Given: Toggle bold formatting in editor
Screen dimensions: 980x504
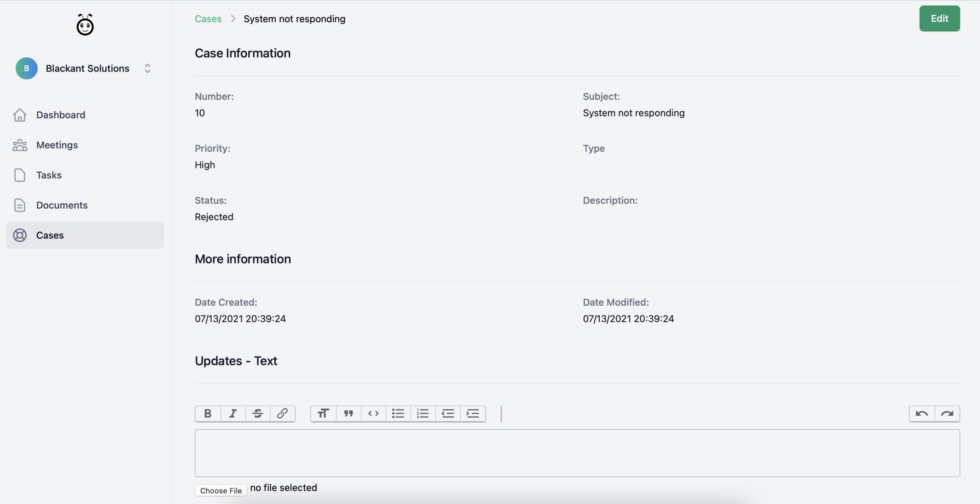Looking at the screenshot, I should click(208, 414).
